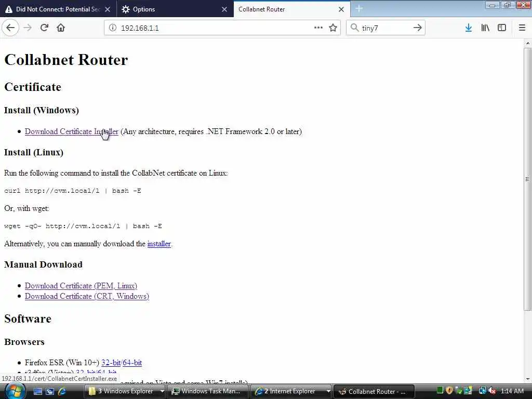This screenshot has height=399, width=532.
Task: Switch to the Did Not Connect tab
Action: (58, 9)
